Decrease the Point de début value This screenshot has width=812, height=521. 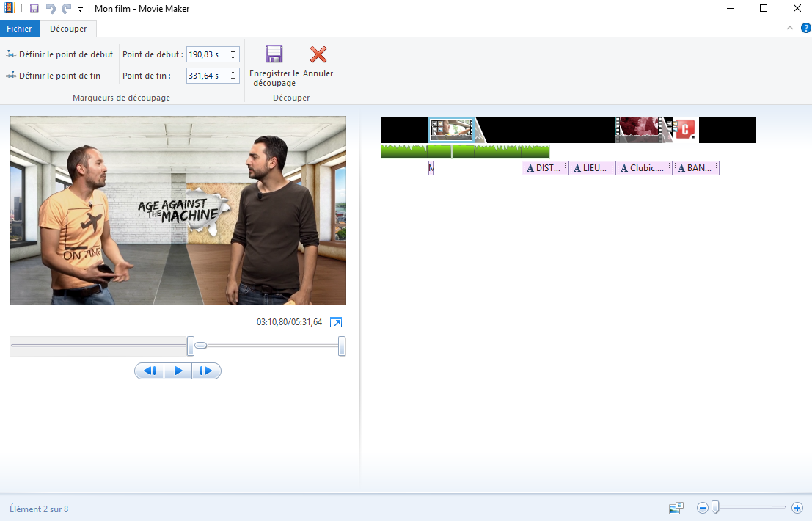(233, 57)
